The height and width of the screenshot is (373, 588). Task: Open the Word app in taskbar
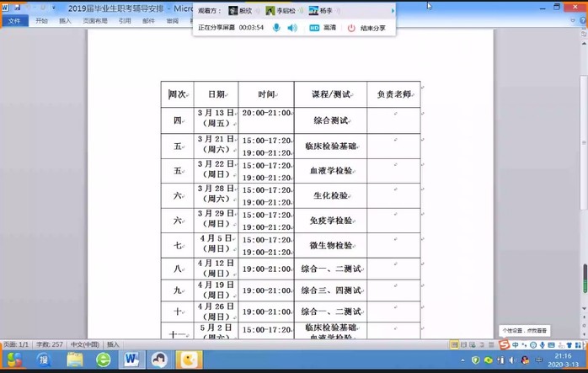[x=131, y=360]
